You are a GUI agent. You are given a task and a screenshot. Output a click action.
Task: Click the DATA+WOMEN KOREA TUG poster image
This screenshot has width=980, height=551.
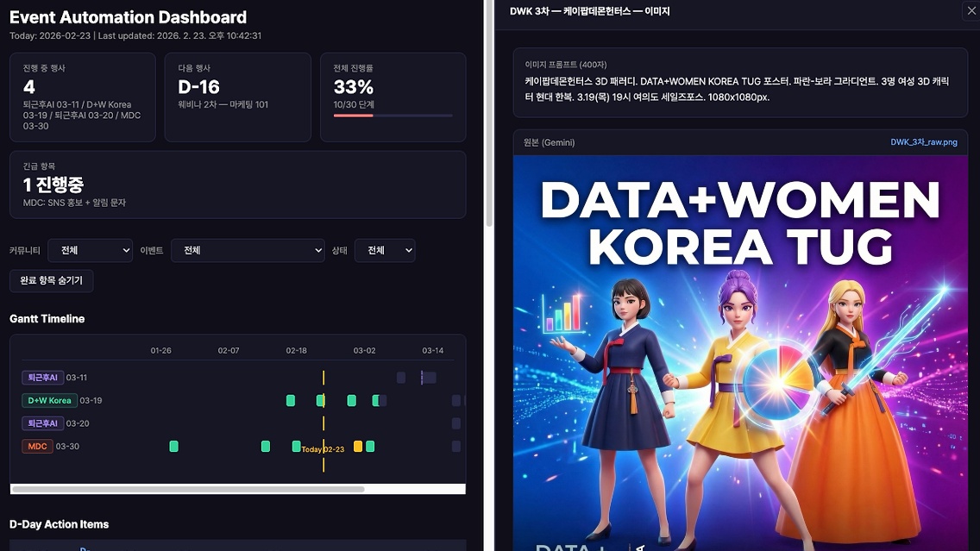(740, 353)
